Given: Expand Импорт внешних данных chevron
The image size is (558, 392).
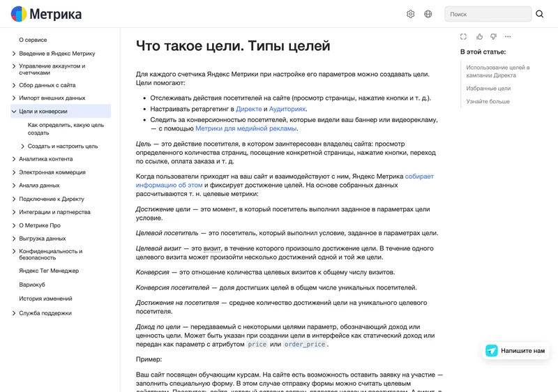Looking at the screenshot, I should click(14, 98).
